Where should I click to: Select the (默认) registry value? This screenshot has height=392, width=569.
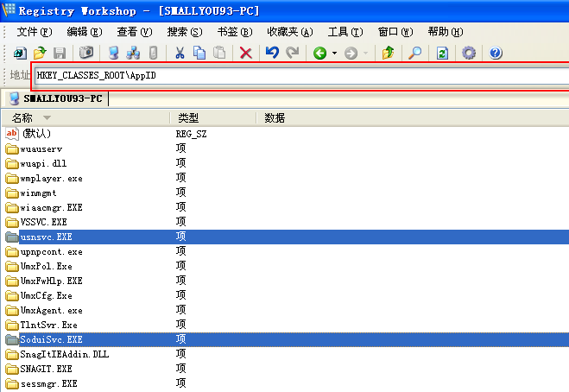pos(36,134)
